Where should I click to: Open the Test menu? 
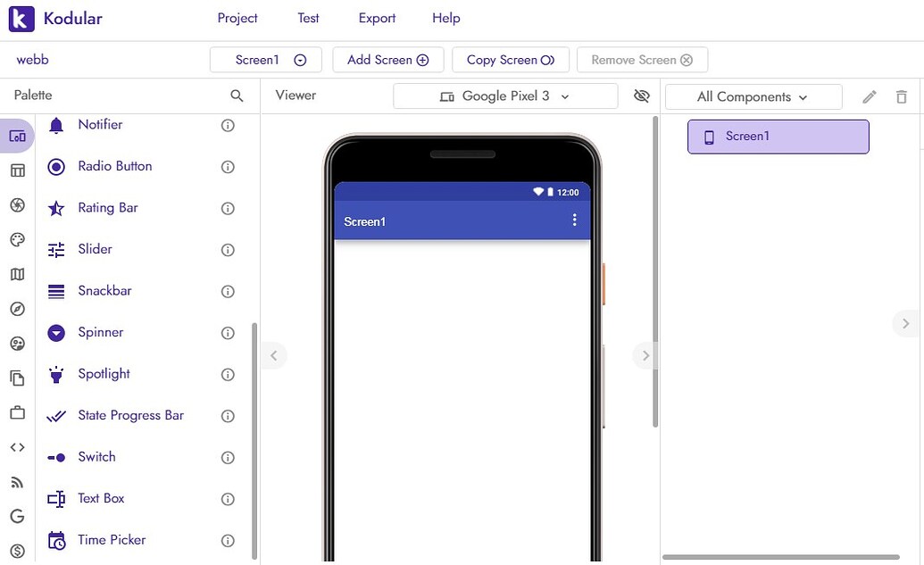click(x=308, y=18)
